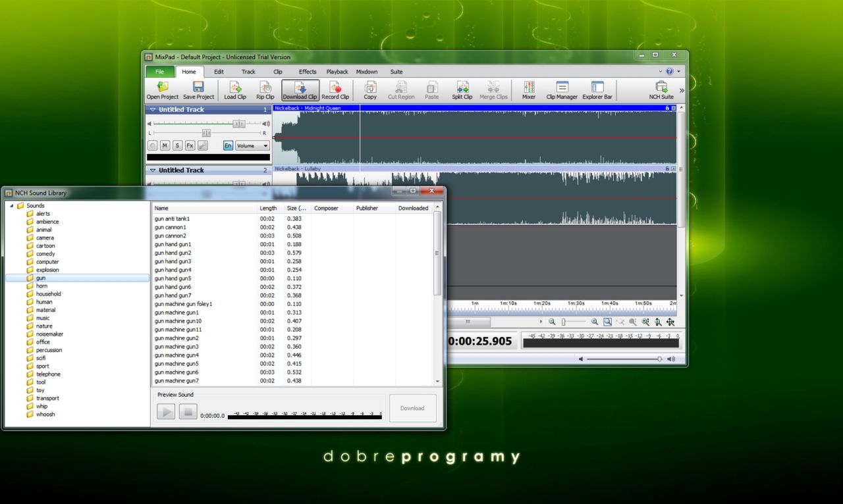Click the vertical zoom magnifier icon
The height and width of the screenshot is (504, 843).
pyautogui.click(x=658, y=322)
